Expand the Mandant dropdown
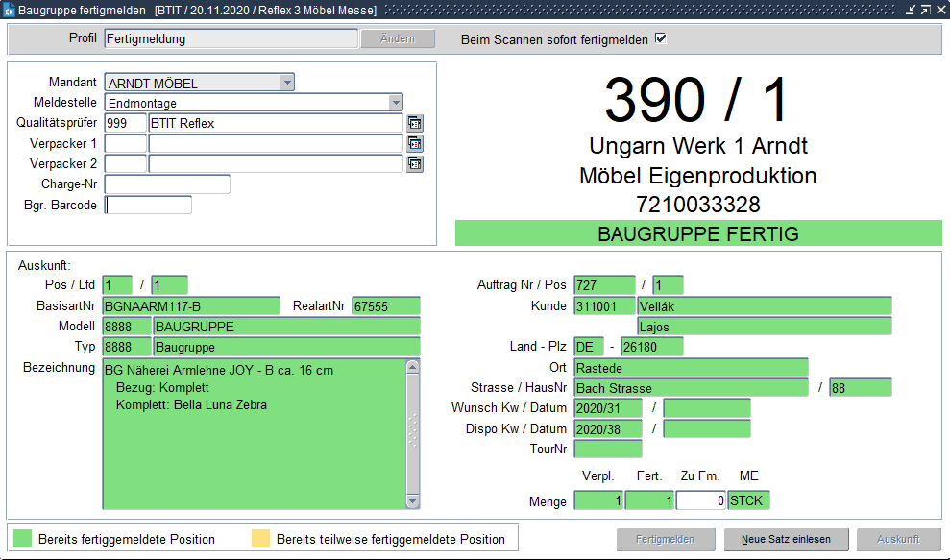 coord(286,83)
